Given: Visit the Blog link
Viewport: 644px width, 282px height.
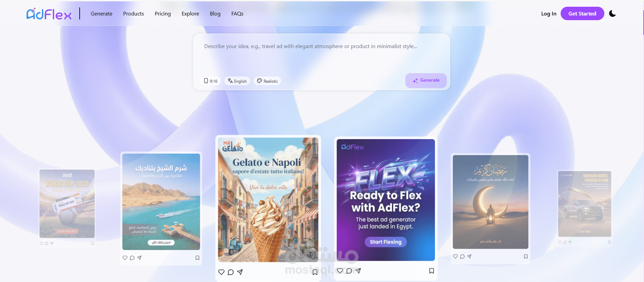Looking at the screenshot, I should (215, 14).
